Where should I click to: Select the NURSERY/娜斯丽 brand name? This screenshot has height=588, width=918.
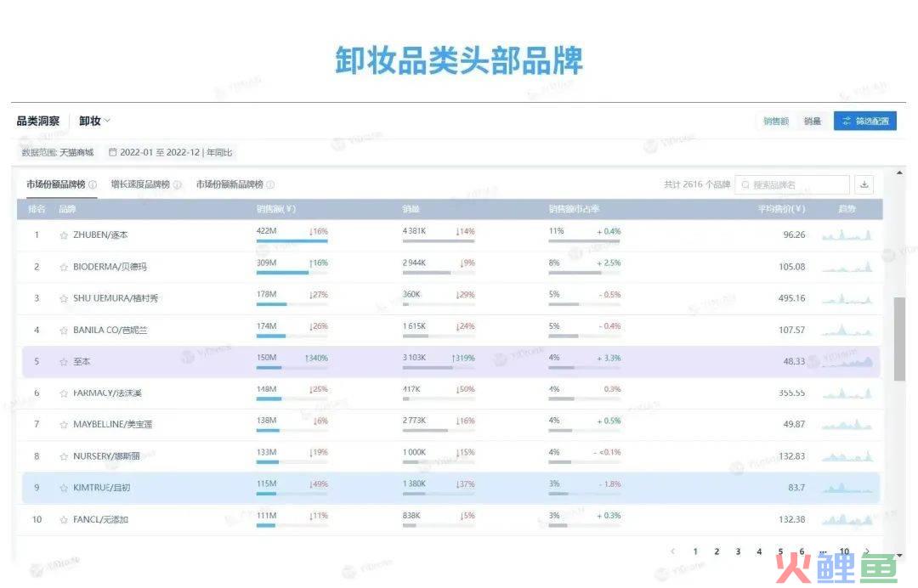pyautogui.click(x=106, y=455)
